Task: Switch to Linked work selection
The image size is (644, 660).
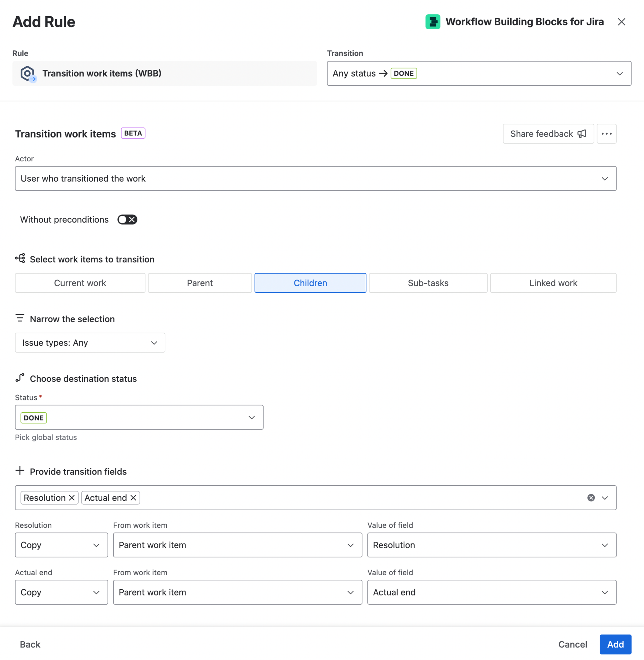Action: [x=553, y=283]
